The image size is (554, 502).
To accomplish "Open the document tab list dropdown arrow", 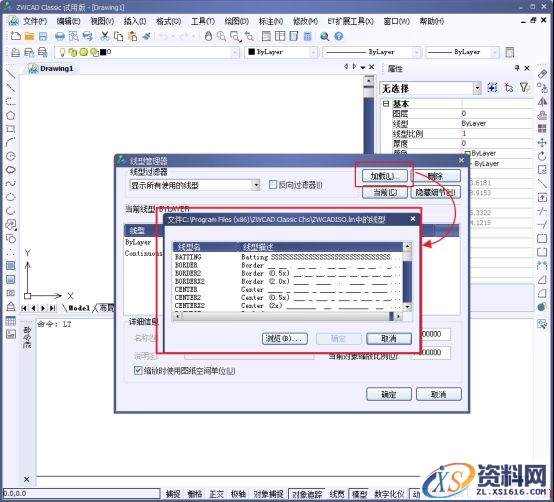I will point(363,67).
